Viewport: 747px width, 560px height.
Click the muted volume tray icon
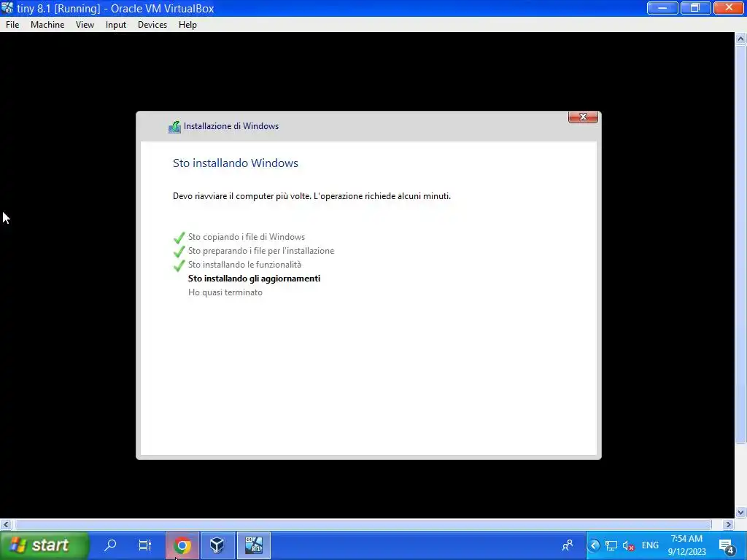tap(628, 545)
